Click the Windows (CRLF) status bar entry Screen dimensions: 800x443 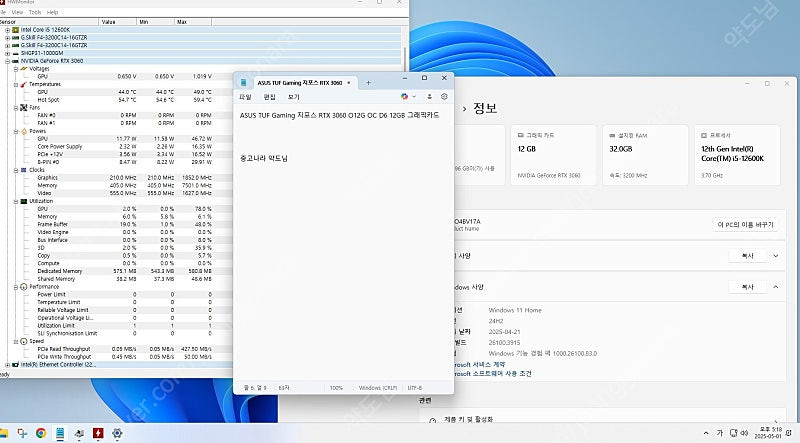pos(378,388)
